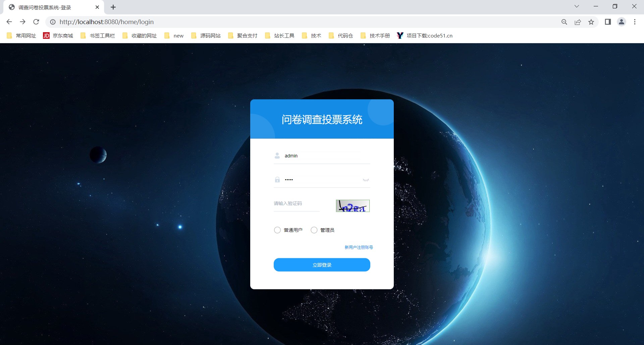Open the 项目下载:code51.cn bookmark
The height and width of the screenshot is (345, 644).
pos(424,36)
